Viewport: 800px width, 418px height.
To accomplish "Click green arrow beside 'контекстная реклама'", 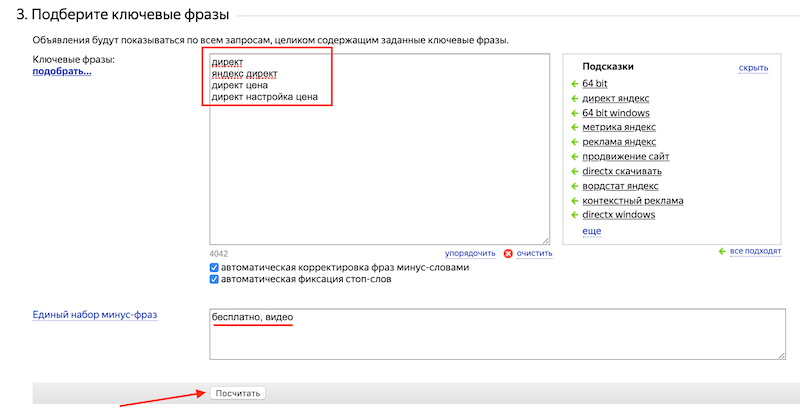I will [574, 201].
